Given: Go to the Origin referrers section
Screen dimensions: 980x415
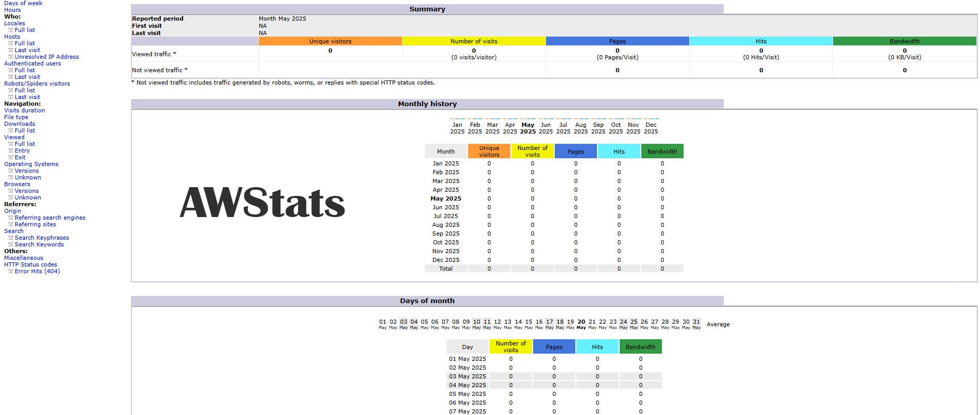Looking at the screenshot, I should click(13, 211).
